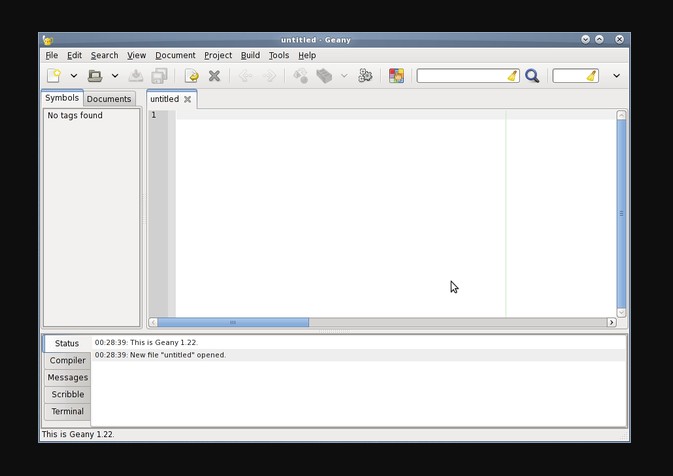Image resolution: width=673 pixels, height=476 pixels.
Task: Click the horizontal scroll left arrow
Action: 153,322
